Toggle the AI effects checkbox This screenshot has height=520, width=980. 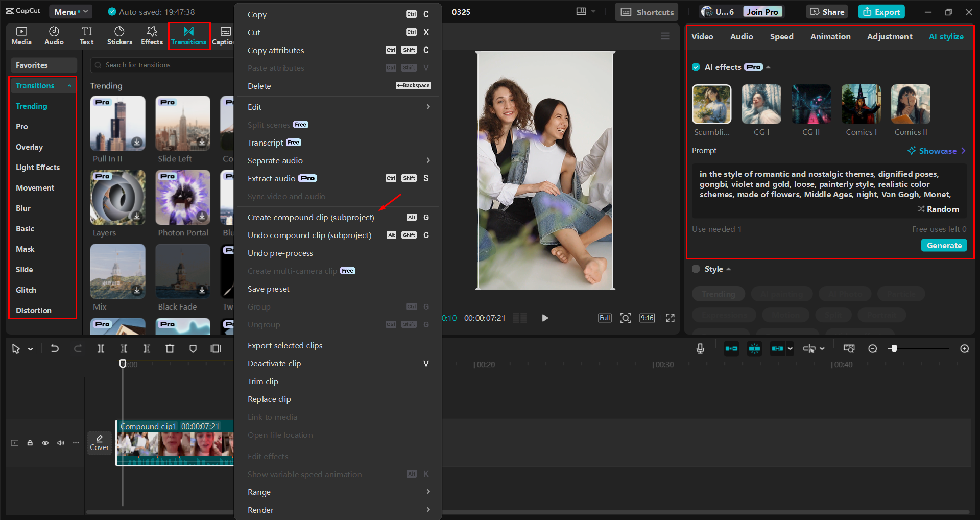pos(696,67)
